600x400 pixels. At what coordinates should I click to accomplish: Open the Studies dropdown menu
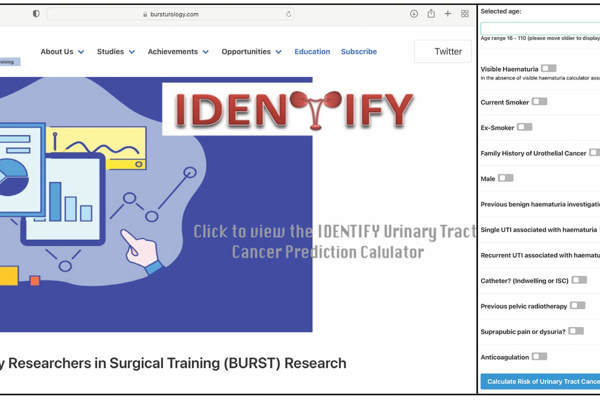point(117,52)
